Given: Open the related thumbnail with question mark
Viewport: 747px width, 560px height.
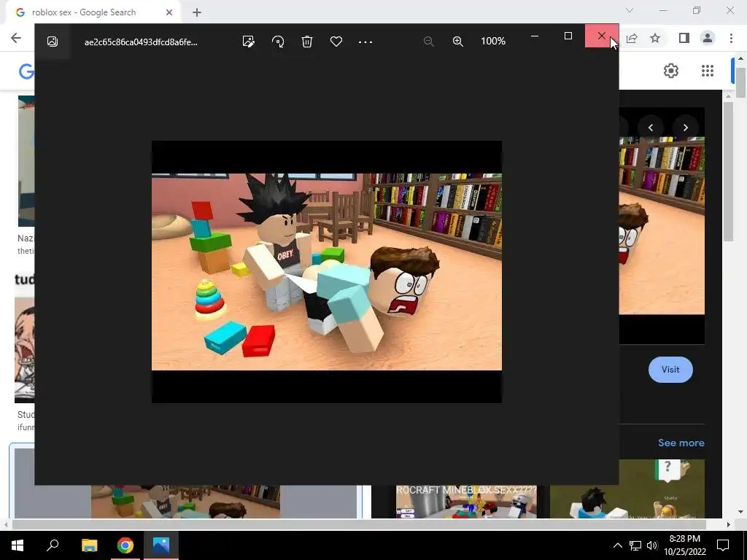Looking at the screenshot, I should click(627, 489).
